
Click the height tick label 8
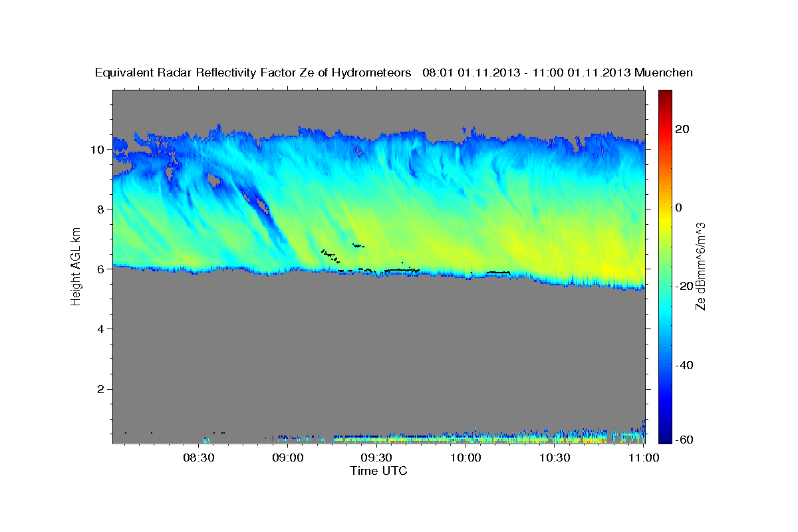tap(101, 209)
